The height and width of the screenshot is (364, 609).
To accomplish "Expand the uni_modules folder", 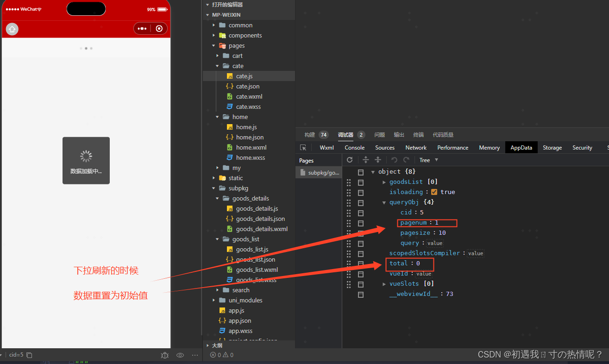I will click(214, 300).
